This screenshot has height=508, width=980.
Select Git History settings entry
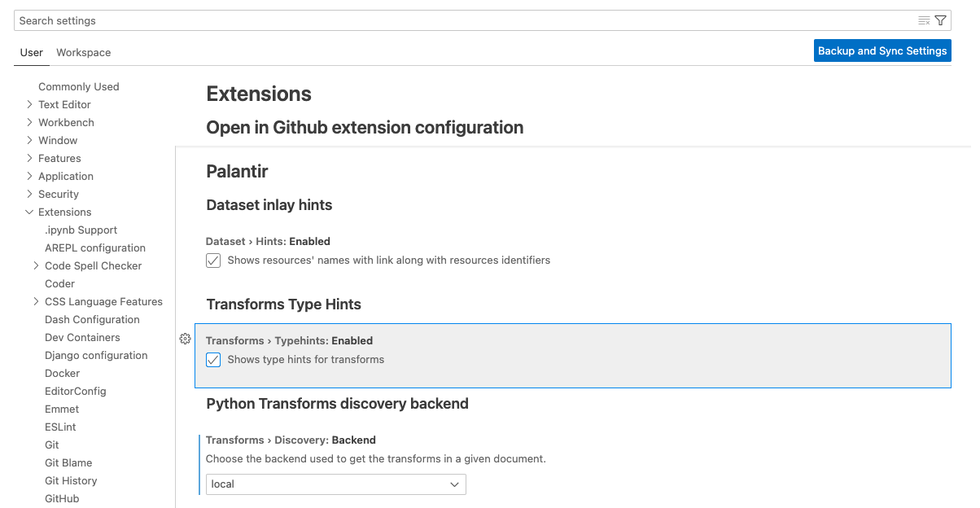pyautogui.click(x=71, y=480)
